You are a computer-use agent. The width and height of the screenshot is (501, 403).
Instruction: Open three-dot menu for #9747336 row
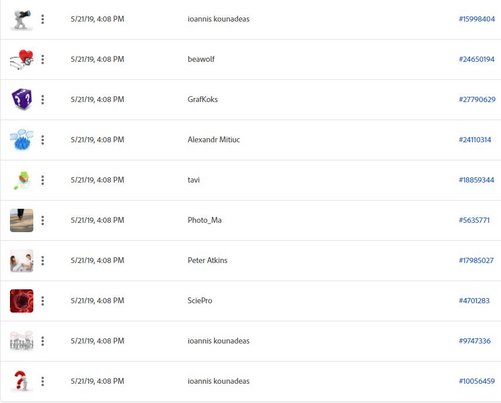pos(43,341)
